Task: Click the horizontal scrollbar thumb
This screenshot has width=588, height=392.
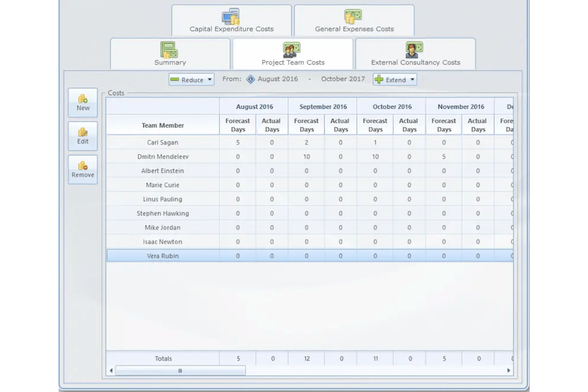Action: point(180,371)
